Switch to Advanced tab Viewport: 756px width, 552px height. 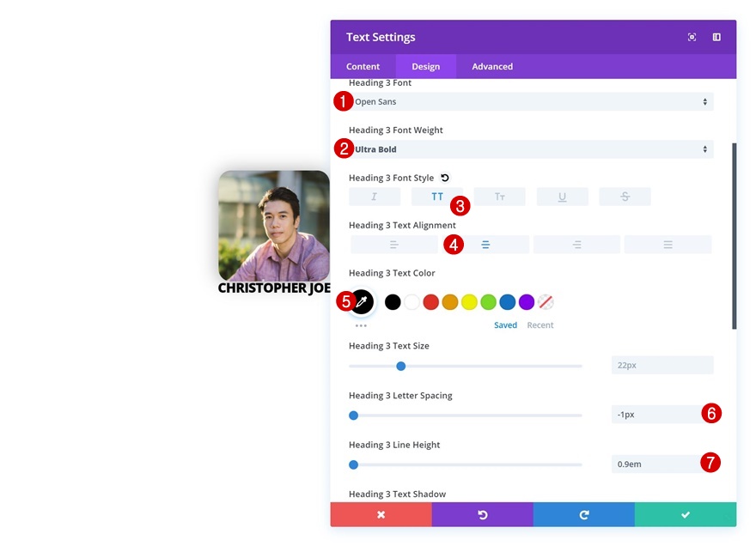pos(492,66)
